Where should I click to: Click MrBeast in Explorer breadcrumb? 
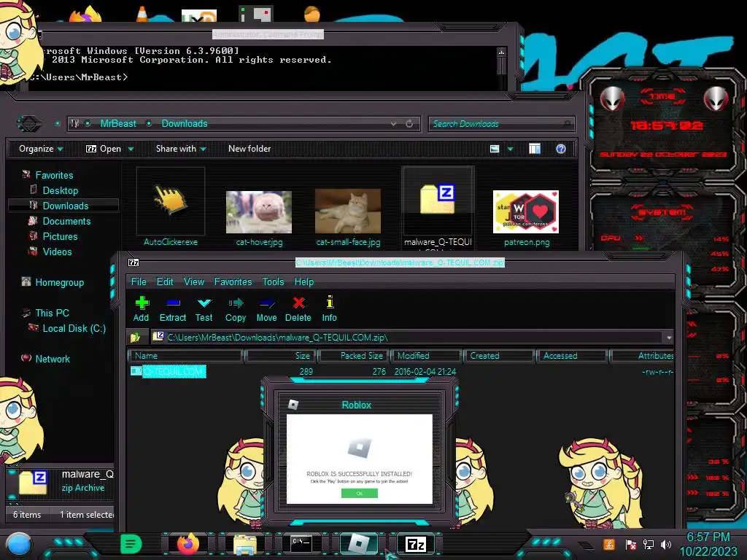click(118, 124)
